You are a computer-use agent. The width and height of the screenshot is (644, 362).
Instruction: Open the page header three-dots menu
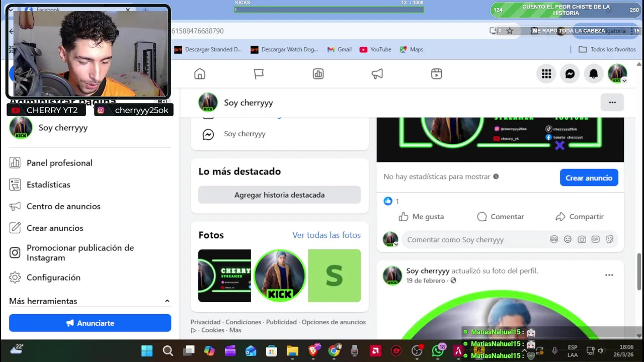(x=612, y=103)
